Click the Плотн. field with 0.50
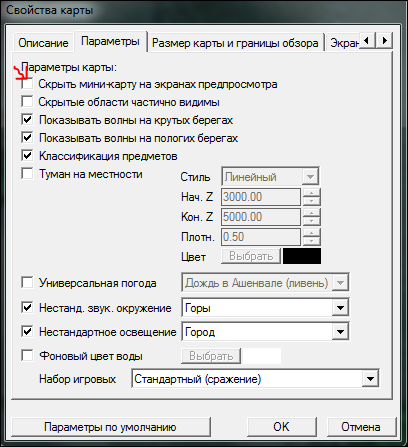 (x=261, y=237)
